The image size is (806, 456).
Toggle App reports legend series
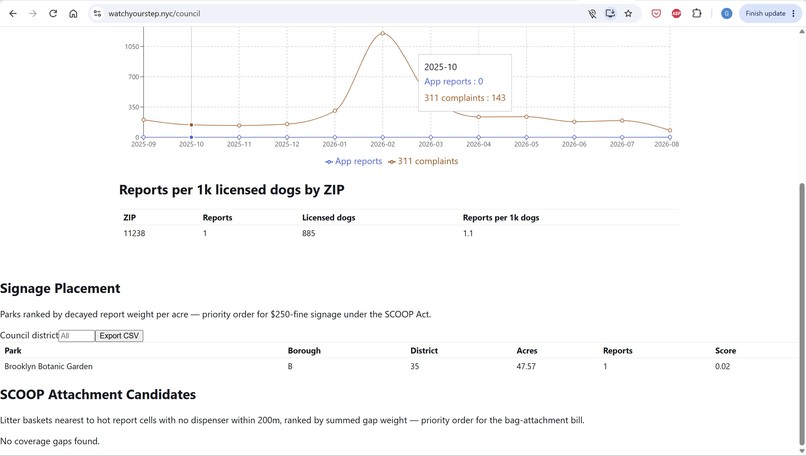pos(354,161)
